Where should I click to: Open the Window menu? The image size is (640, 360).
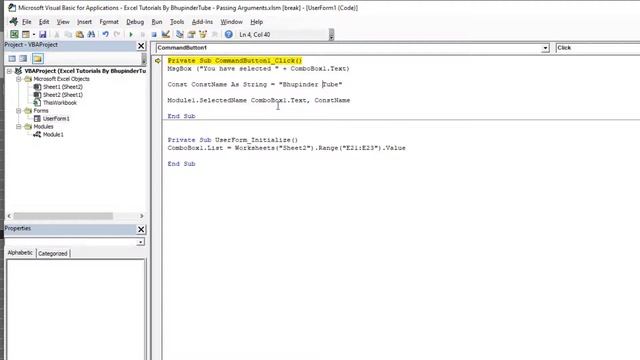pyautogui.click(x=231, y=22)
